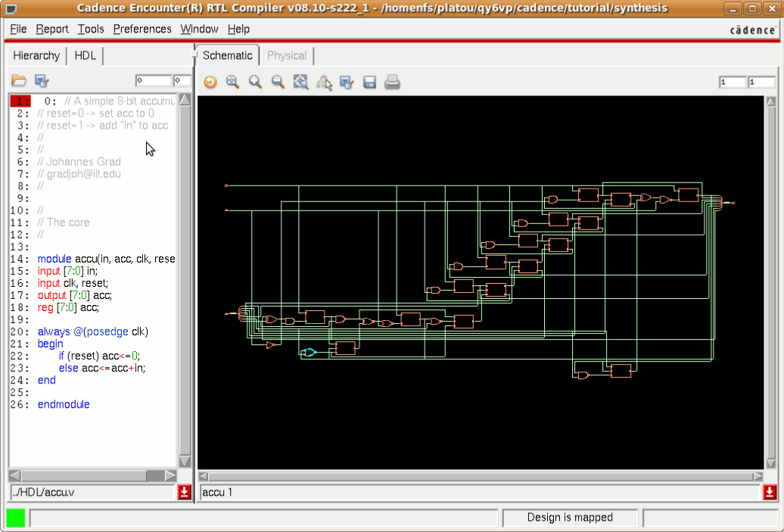784x532 pixels.
Task: Switch to the HDL tab
Action: point(85,55)
